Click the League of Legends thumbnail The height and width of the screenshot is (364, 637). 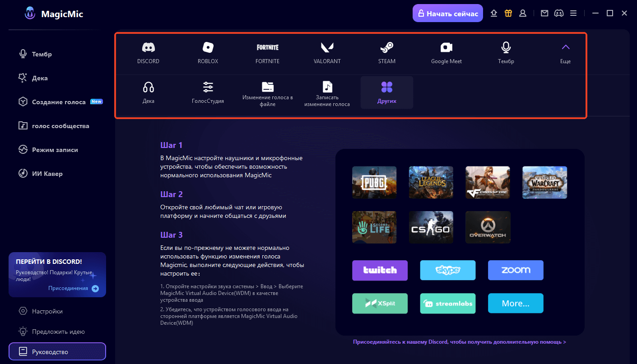(431, 182)
